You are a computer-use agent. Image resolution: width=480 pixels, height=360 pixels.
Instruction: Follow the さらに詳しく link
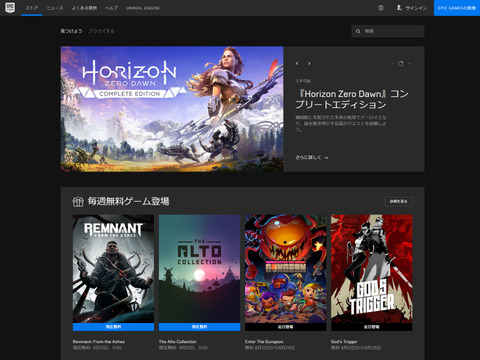312,157
